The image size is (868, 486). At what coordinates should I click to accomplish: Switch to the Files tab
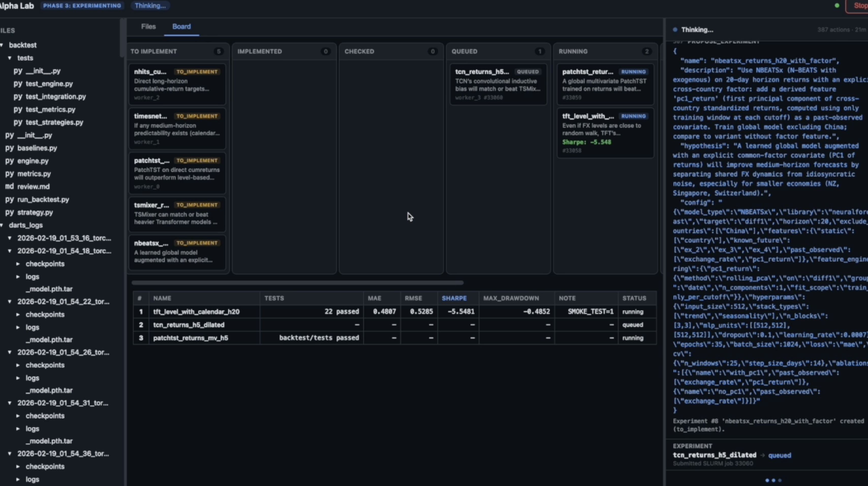(148, 27)
